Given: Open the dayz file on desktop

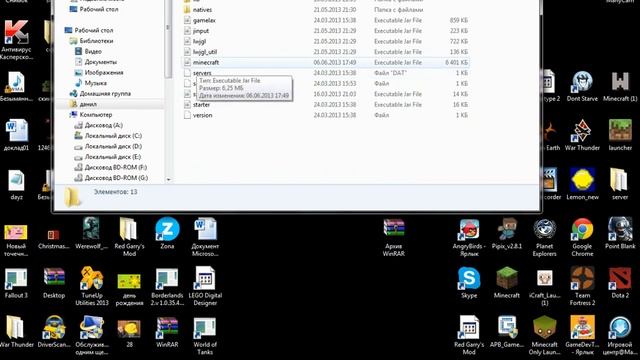Looking at the screenshot, I should pyautogui.click(x=16, y=184).
